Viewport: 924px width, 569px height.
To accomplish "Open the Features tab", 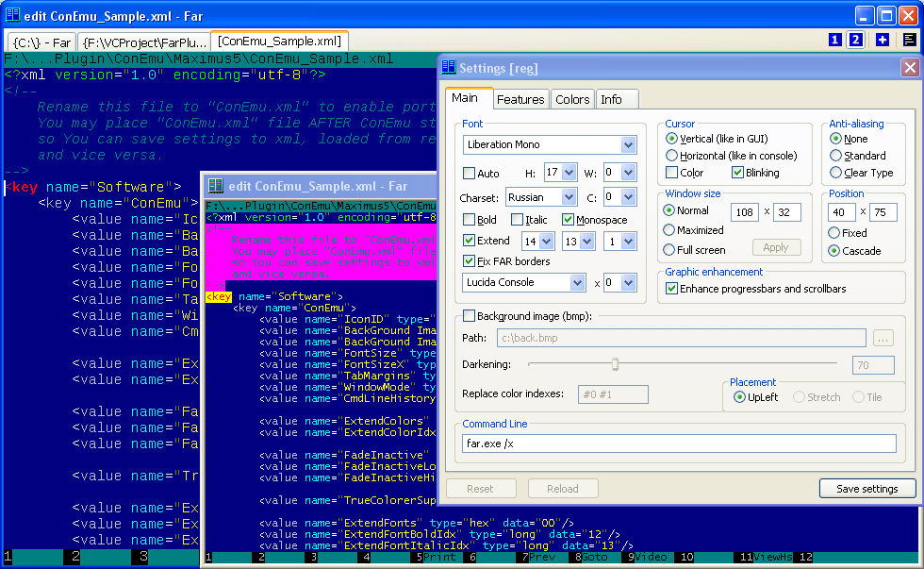I will (520, 99).
